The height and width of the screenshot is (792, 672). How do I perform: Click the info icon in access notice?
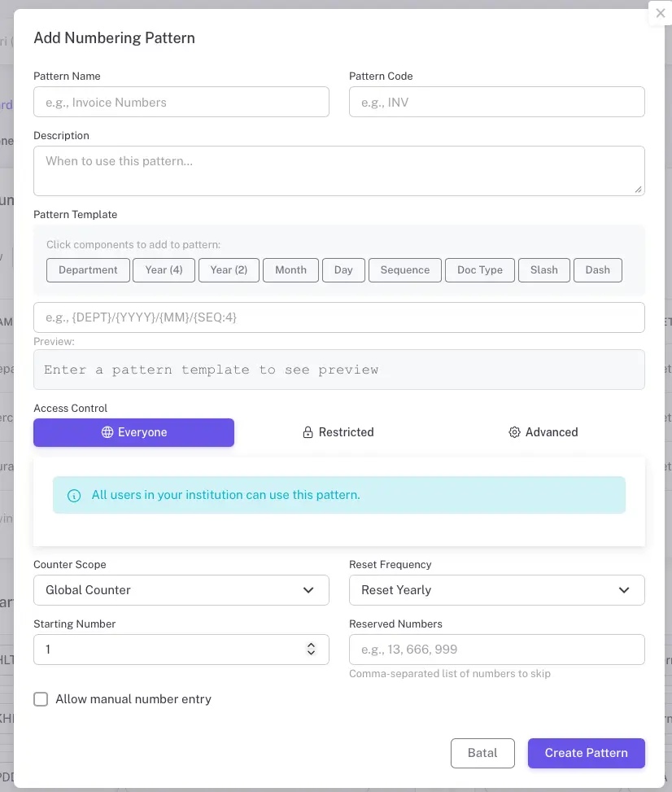pyautogui.click(x=74, y=495)
